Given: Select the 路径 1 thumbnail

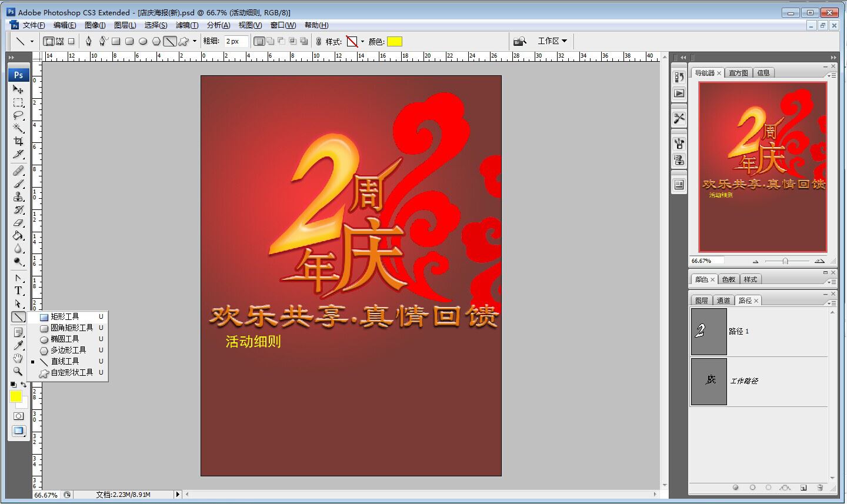Looking at the screenshot, I should click(709, 332).
